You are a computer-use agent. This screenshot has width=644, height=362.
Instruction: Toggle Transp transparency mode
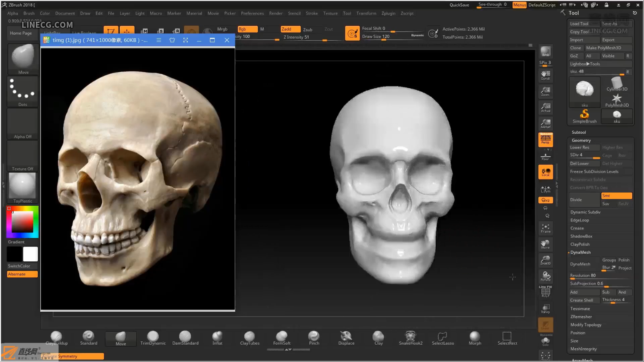point(545,308)
